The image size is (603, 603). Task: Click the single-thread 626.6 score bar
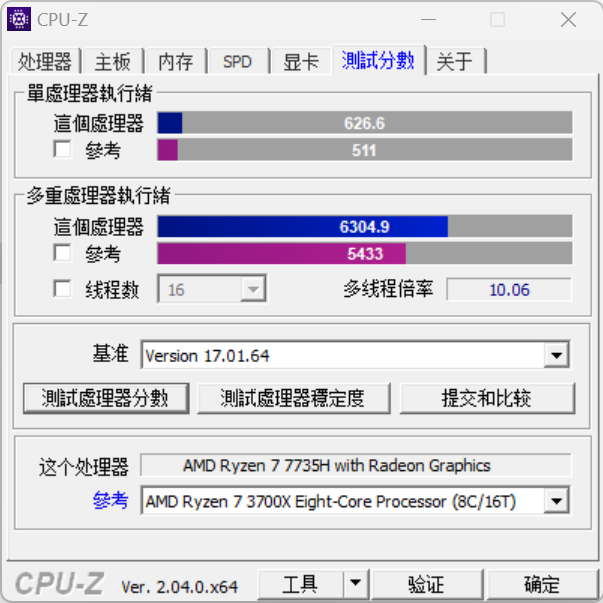365,123
